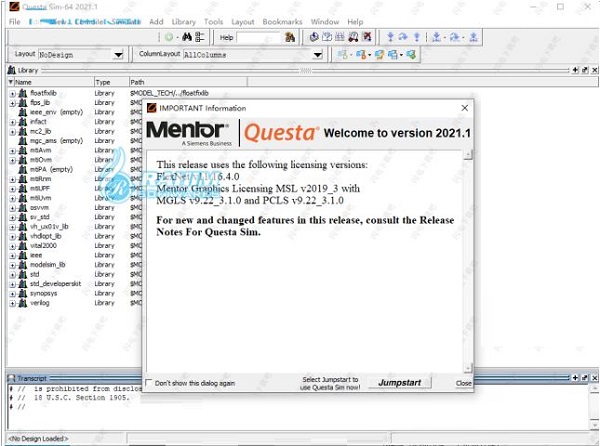Click the icon left of the red X break icon
This screenshot has height=446, width=600.
tap(353, 37)
